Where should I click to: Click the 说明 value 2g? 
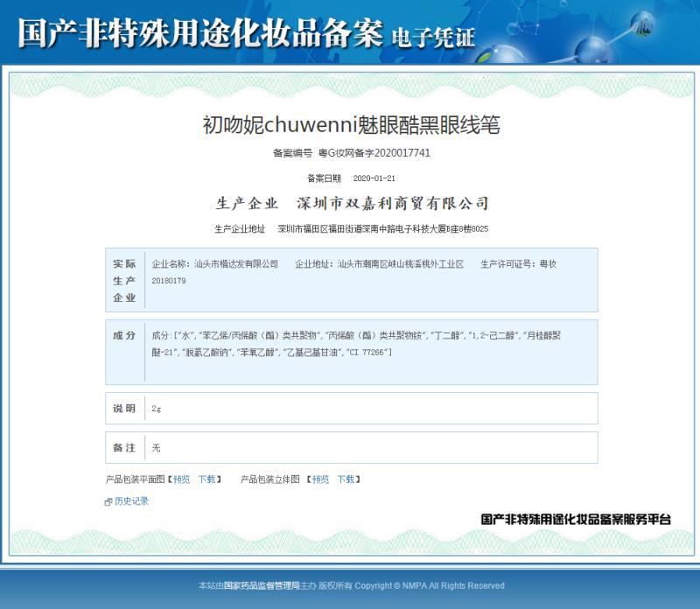click(157, 409)
